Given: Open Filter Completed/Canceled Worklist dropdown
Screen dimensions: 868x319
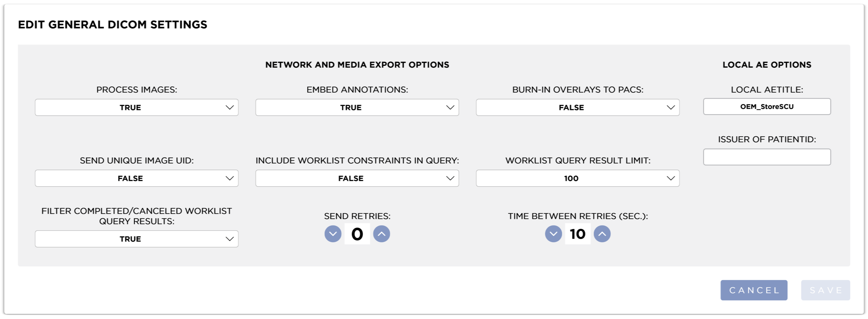Looking at the screenshot, I should [137, 239].
